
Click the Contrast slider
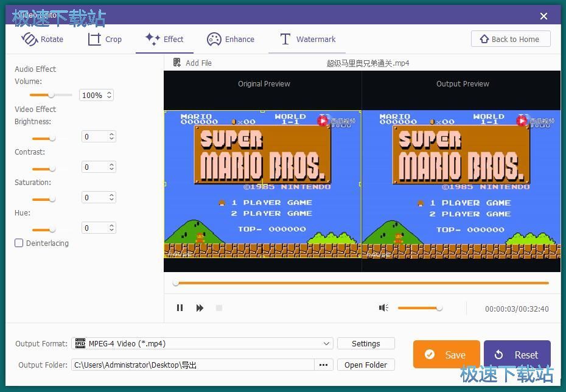click(44, 169)
